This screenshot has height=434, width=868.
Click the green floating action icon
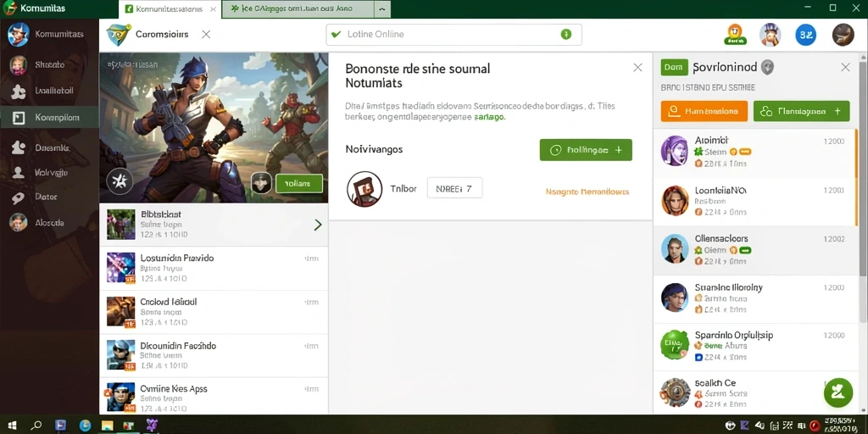tap(838, 393)
